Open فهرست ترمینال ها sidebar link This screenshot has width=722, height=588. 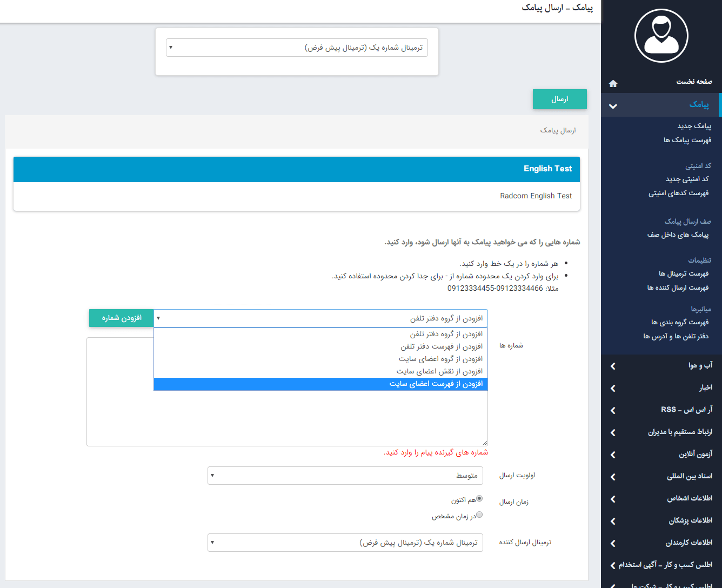click(x=683, y=273)
